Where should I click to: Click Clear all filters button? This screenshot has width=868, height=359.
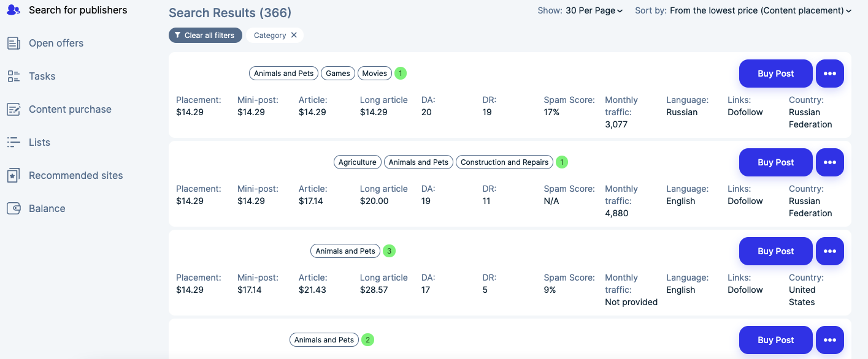205,35
